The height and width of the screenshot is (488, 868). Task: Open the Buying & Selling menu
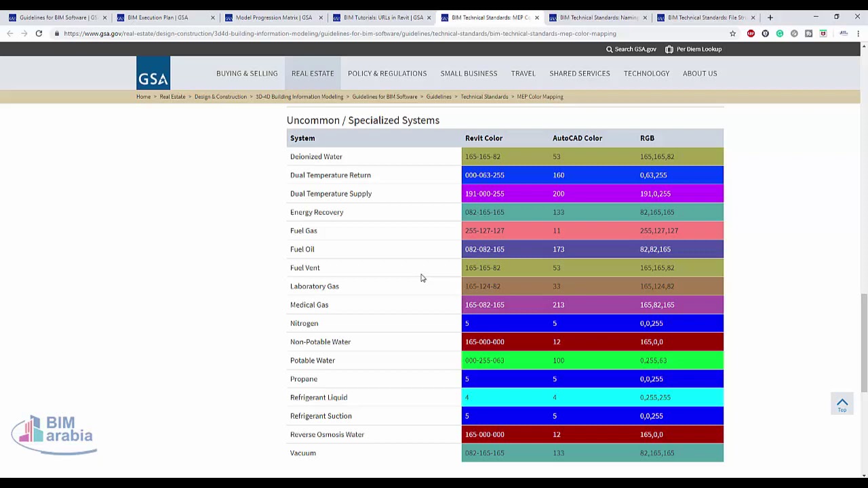point(247,73)
